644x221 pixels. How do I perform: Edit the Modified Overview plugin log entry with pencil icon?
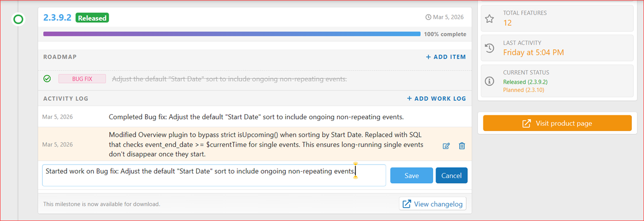(x=446, y=146)
